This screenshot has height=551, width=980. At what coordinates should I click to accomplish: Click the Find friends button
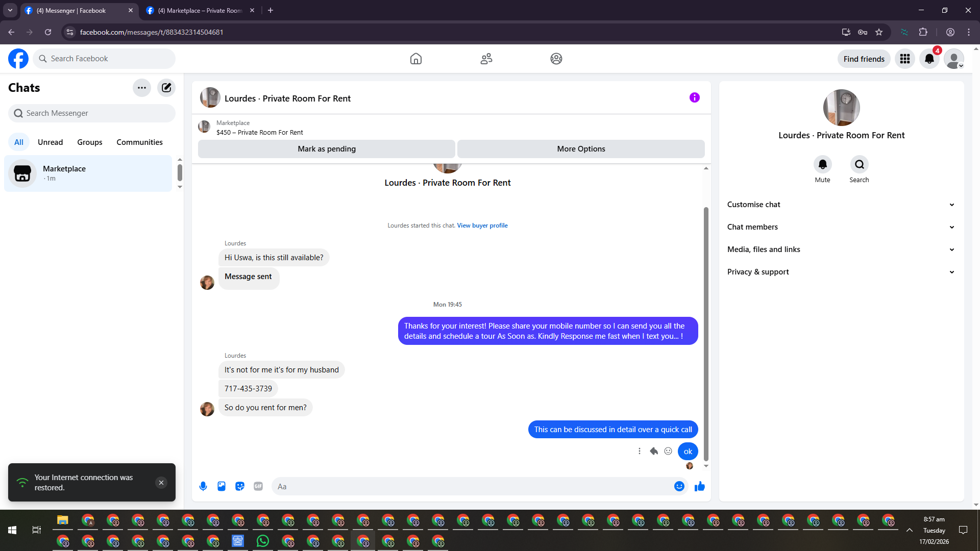click(864, 59)
